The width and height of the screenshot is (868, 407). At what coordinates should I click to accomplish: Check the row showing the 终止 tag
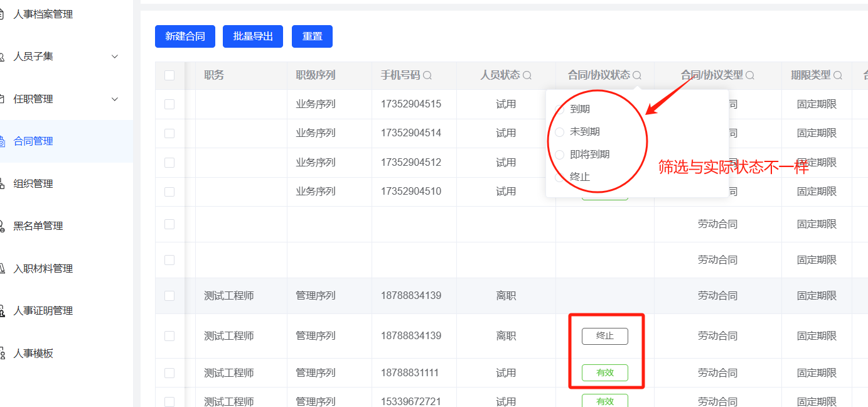[169, 336]
